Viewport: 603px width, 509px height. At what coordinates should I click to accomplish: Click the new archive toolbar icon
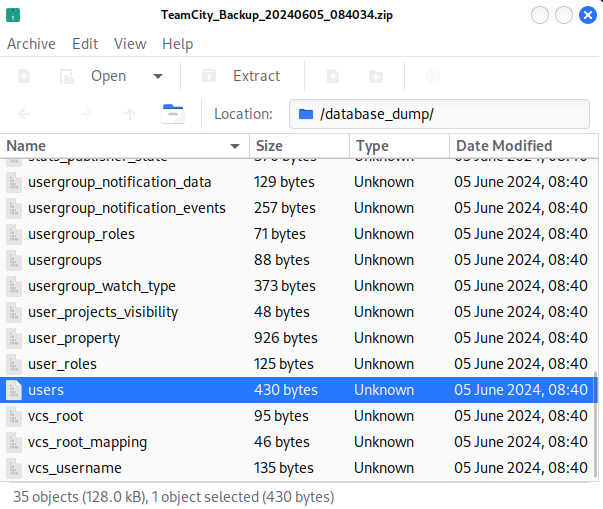[24, 76]
